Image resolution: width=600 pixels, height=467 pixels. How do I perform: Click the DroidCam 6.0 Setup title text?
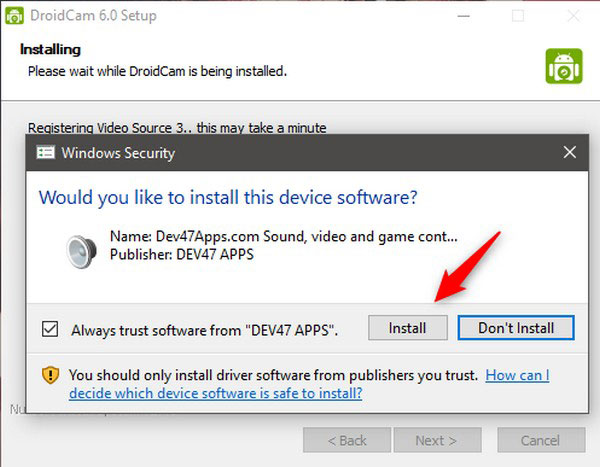[x=93, y=16]
